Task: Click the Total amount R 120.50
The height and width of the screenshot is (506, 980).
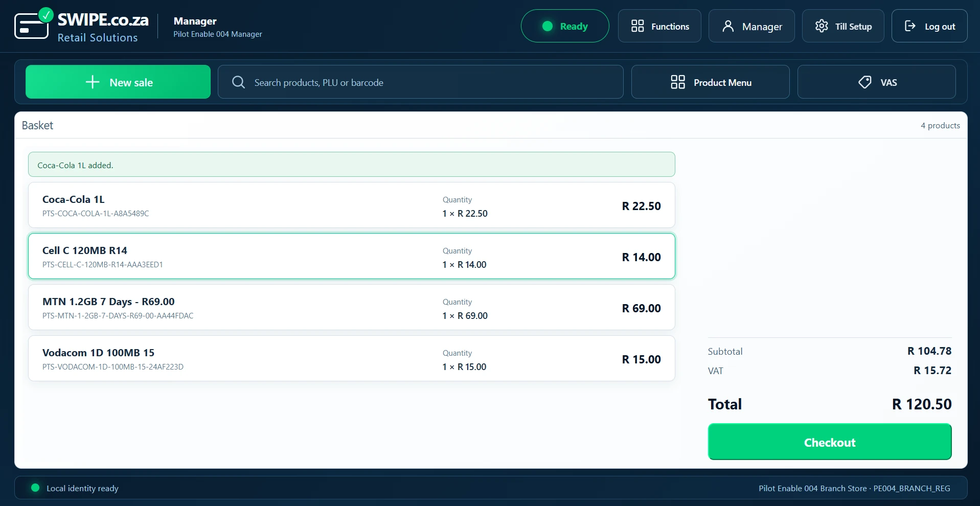Action: (x=922, y=404)
